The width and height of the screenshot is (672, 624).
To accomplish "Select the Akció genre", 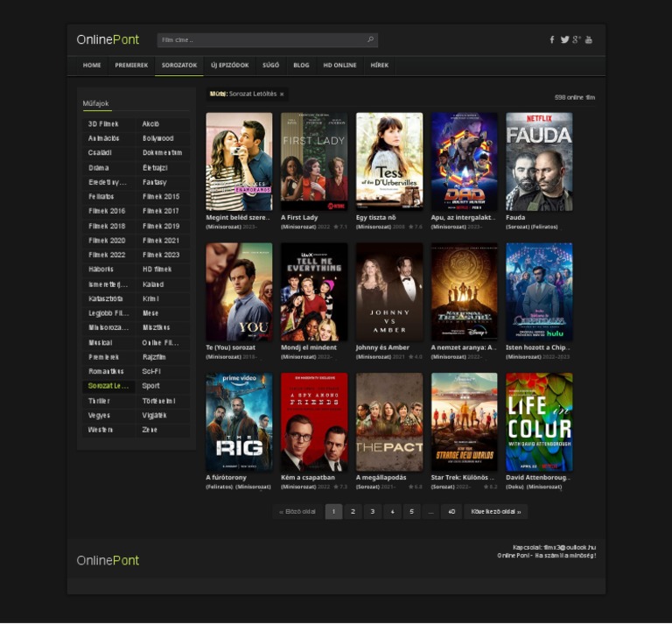I will point(163,124).
